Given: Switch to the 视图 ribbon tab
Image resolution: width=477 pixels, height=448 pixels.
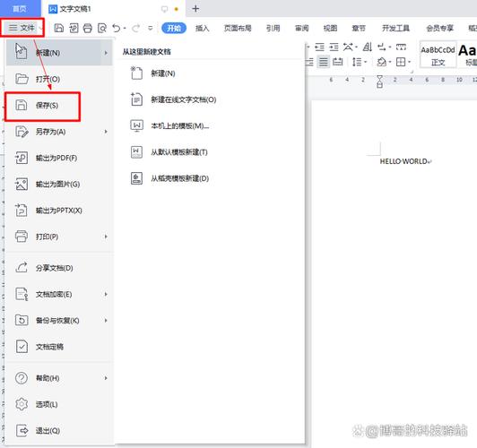Looking at the screenshot, I should 330,29.
